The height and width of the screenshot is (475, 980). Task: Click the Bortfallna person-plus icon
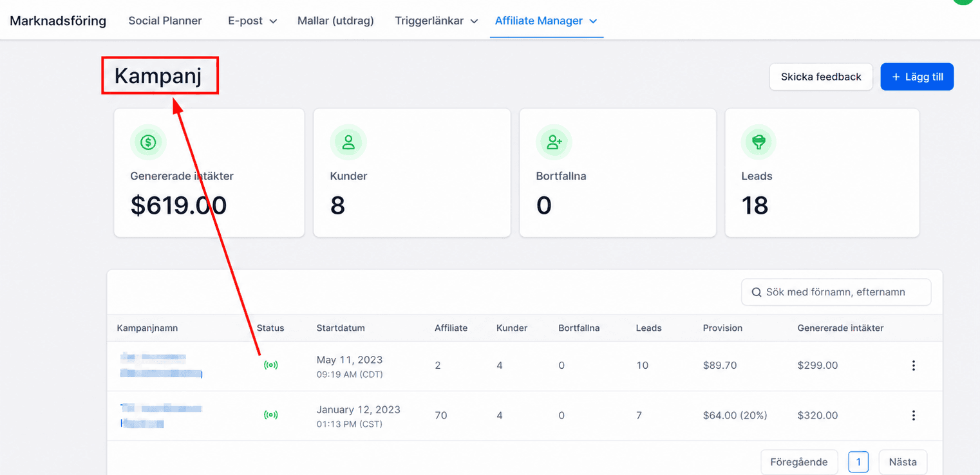pos(554,142)
